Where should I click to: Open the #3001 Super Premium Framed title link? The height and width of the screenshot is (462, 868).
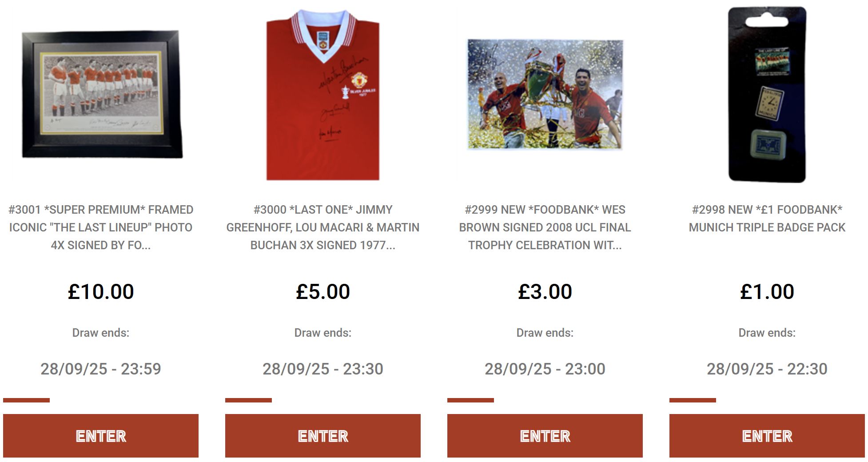101,227
